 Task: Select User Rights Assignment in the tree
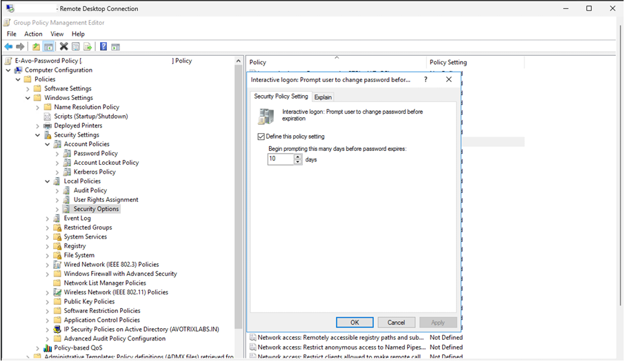[106, 200]
